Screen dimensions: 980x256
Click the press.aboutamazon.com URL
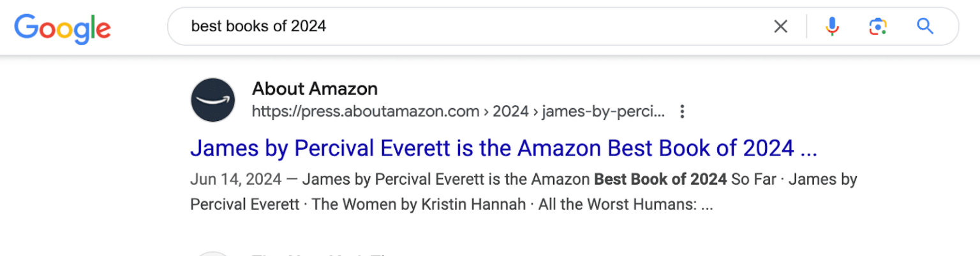click(x=366, y=112)
